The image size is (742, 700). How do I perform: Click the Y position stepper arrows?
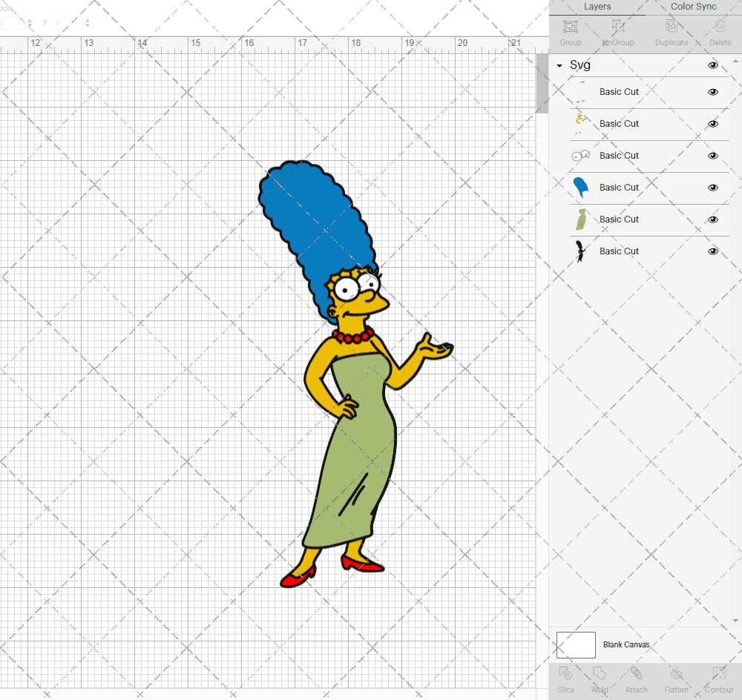[x=88, y=22]
